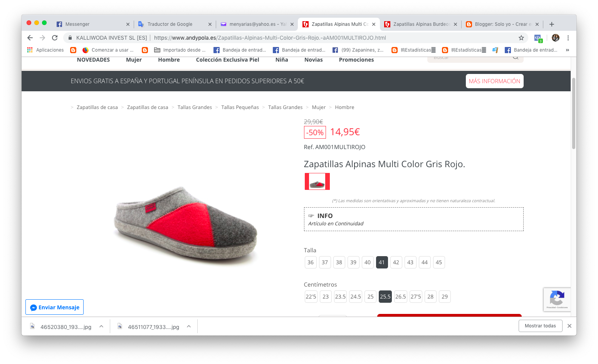The width and height of the screenshot is (598, 364).
Task: Choose the 26.5 centimeters option
Action: [400, 297]
